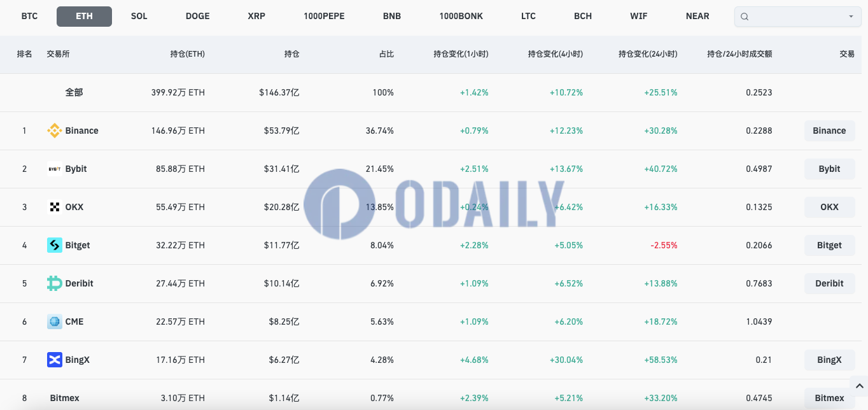Click the $53.79亿 Binance holdings value
868x410 pixels.
(x=282, y=131)
